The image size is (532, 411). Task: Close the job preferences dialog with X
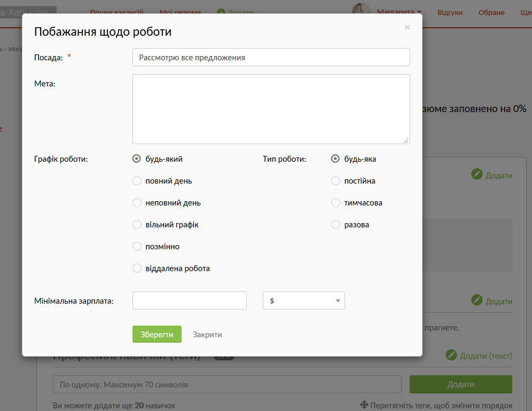pyautogui.click(x=407, y=28)
